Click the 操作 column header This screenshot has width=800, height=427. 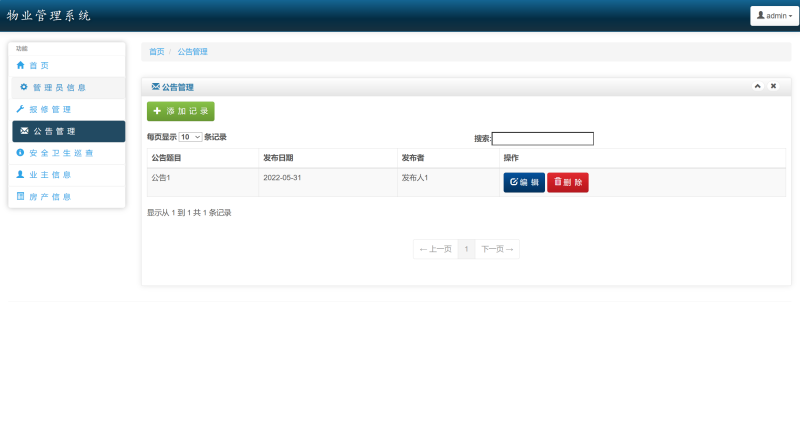tap(642, 158)
